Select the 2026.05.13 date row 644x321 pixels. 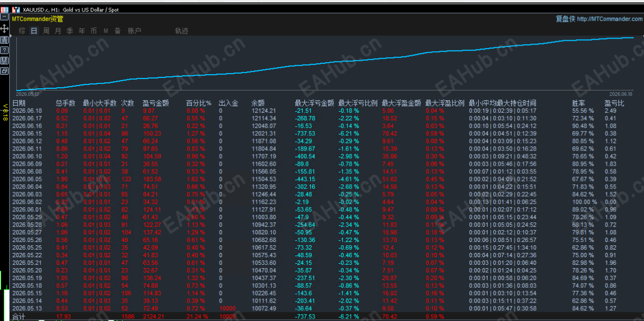pyautogui.click(x=27, y=308)
